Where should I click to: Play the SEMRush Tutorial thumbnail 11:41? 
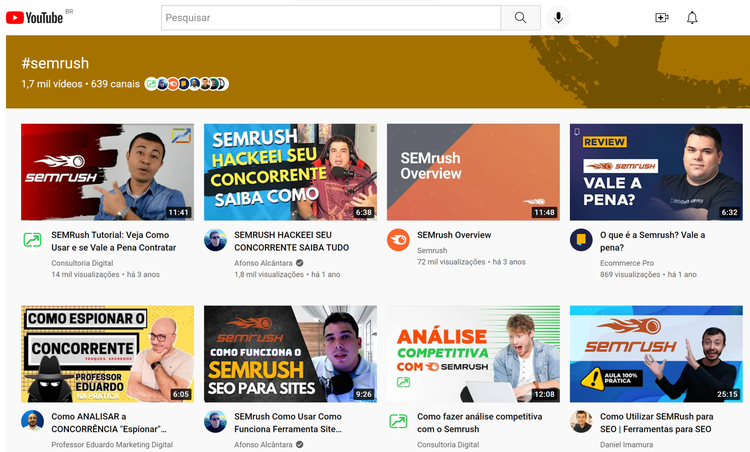(108, 172)
